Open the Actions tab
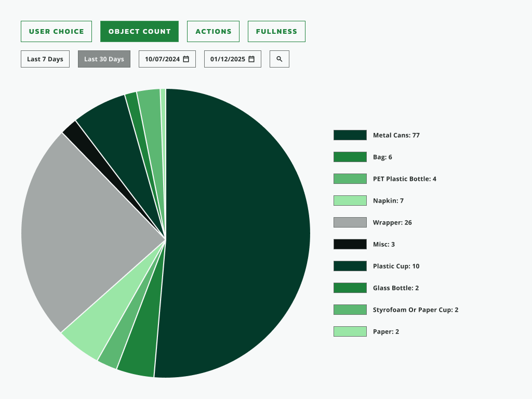This screenshot has height=399, width=532. [x=213, y=32]
